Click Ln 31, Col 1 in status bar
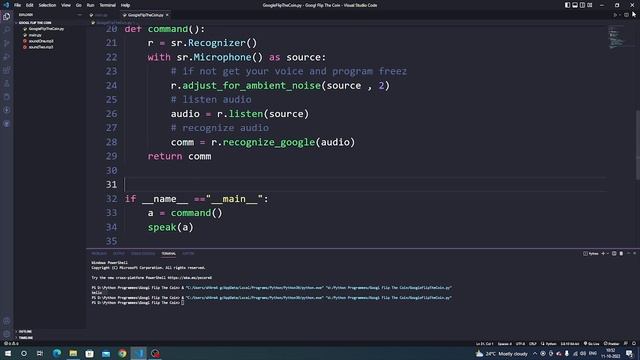640x360 pixels. 484,344
